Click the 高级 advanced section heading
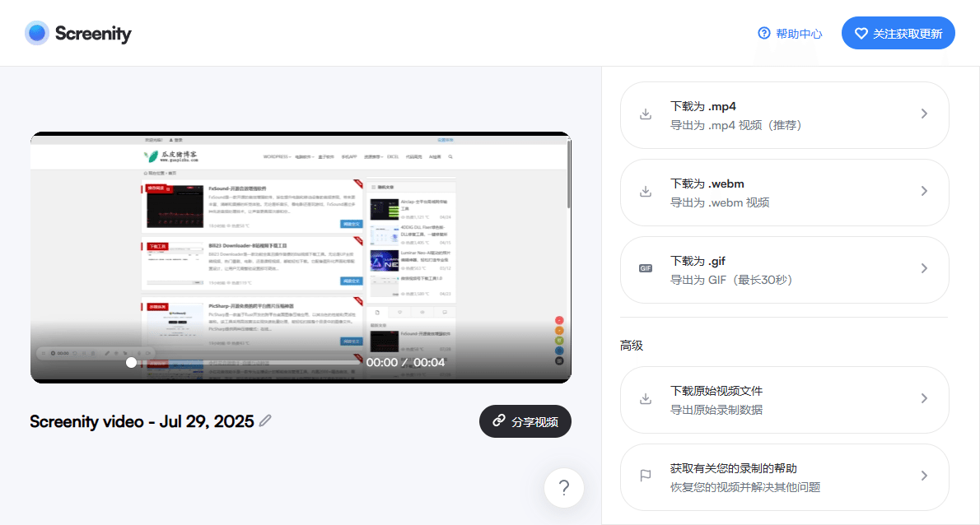Screen dimensions: 980x525 (632, 346)
